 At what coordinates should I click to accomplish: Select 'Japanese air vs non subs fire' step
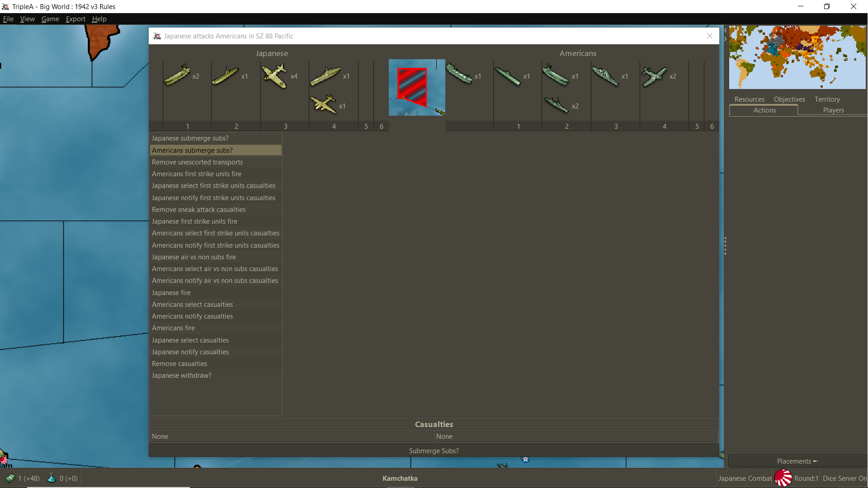(x=216, y=257)
